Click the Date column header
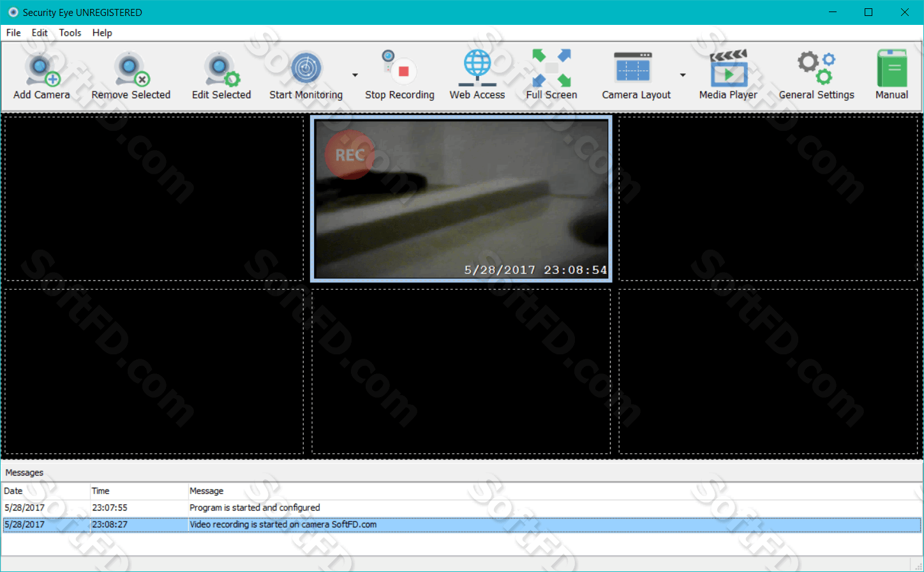The height and width of the screenshot is (572, 924). (45, 491)
